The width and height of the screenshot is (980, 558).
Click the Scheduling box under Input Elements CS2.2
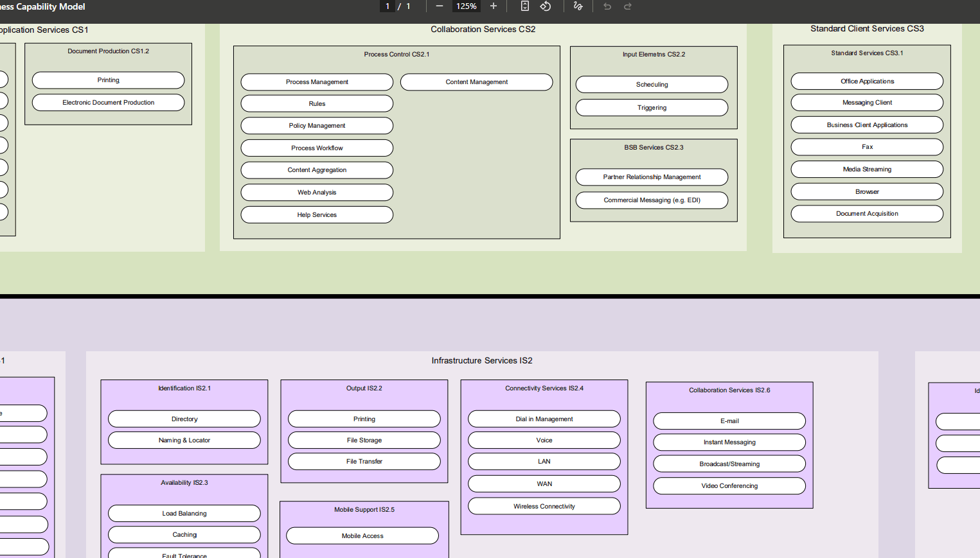652,84
